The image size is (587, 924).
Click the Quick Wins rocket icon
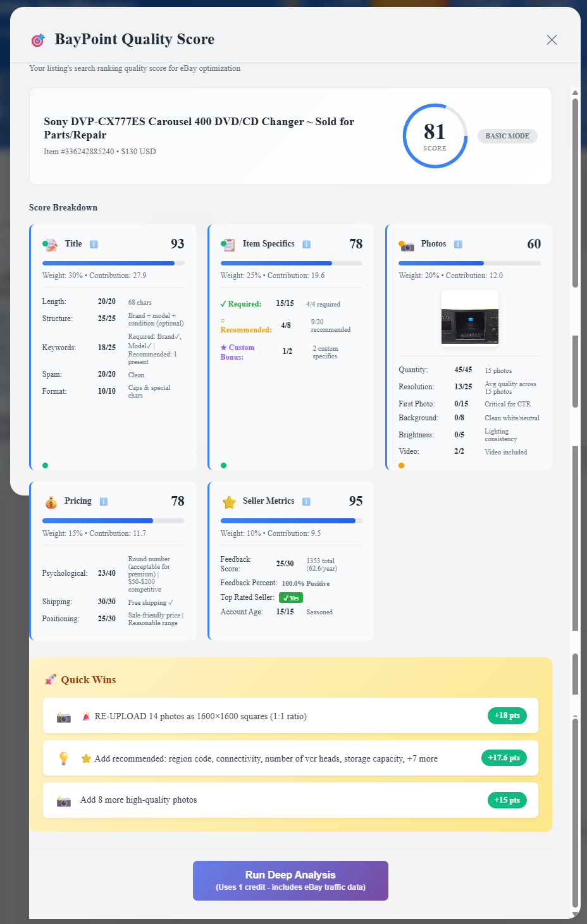click(51, 680)
